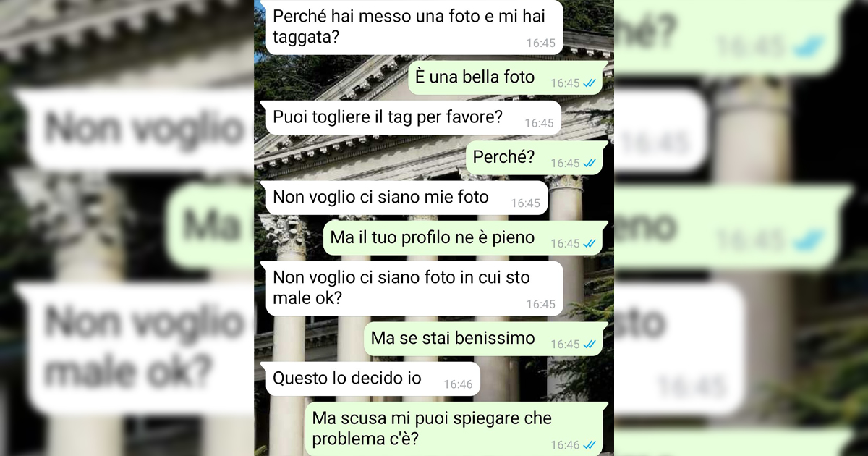Click read-receipt ticks on "È una bella foto"
868x456 pixels.
590,83
